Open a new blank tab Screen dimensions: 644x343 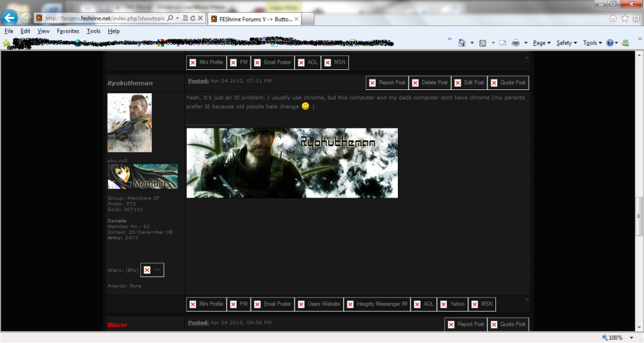pos(308,19)
